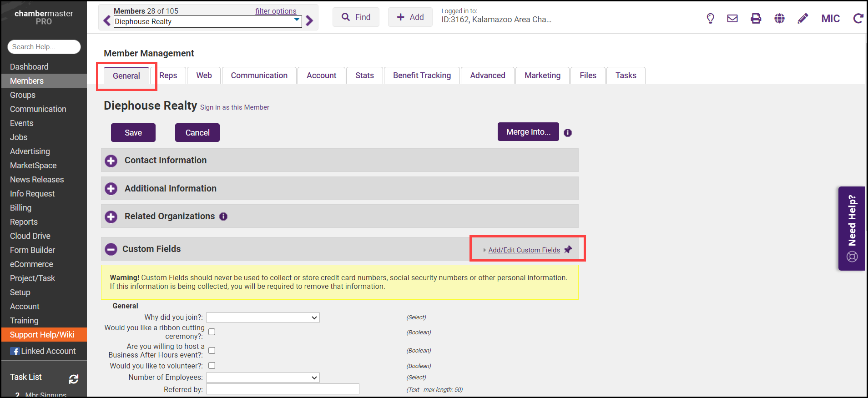
Task: Click the globe icon in header
Action: tap(779, 18)
